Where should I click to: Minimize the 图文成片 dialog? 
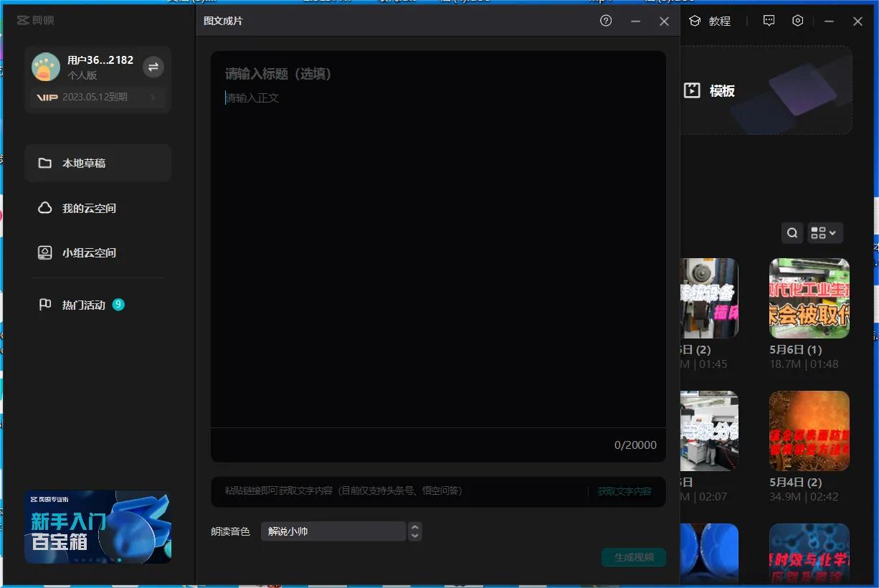[x=635, y=22]
